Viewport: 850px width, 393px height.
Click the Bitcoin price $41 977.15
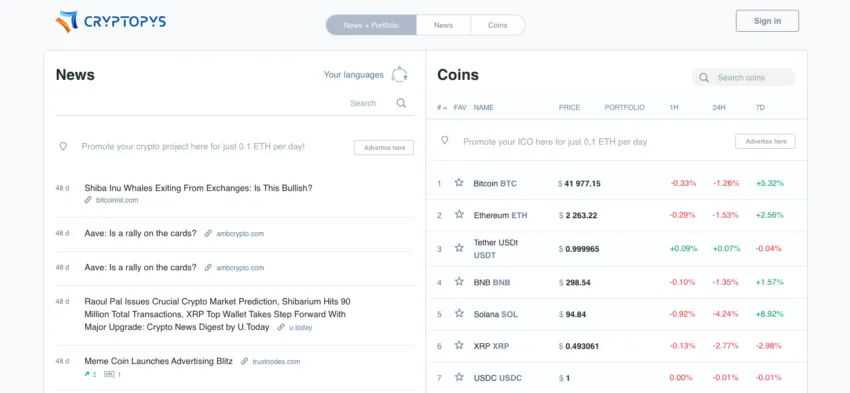pyautogui.click(x=579, y=183)
